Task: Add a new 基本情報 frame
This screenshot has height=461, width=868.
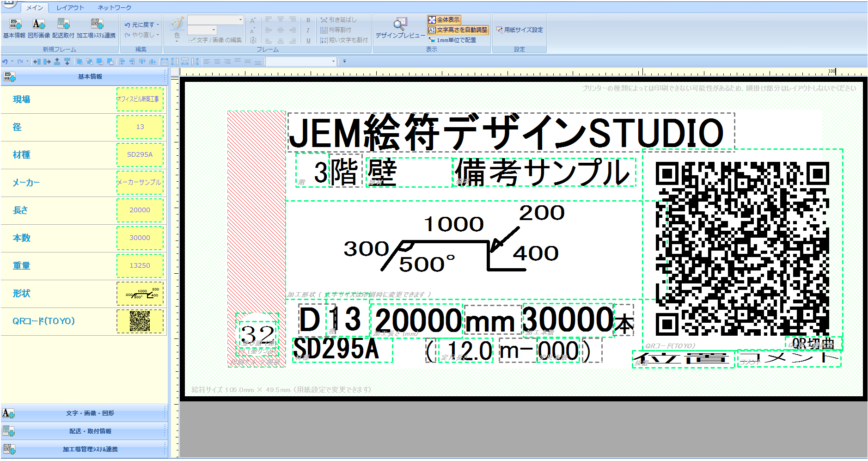Action: 14,28
